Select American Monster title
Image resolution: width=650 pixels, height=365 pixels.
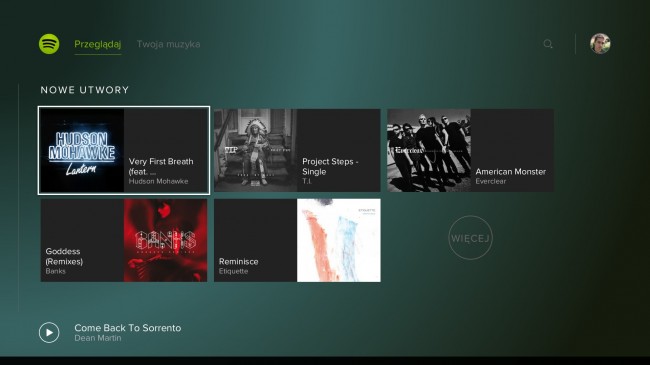[510, 171]
